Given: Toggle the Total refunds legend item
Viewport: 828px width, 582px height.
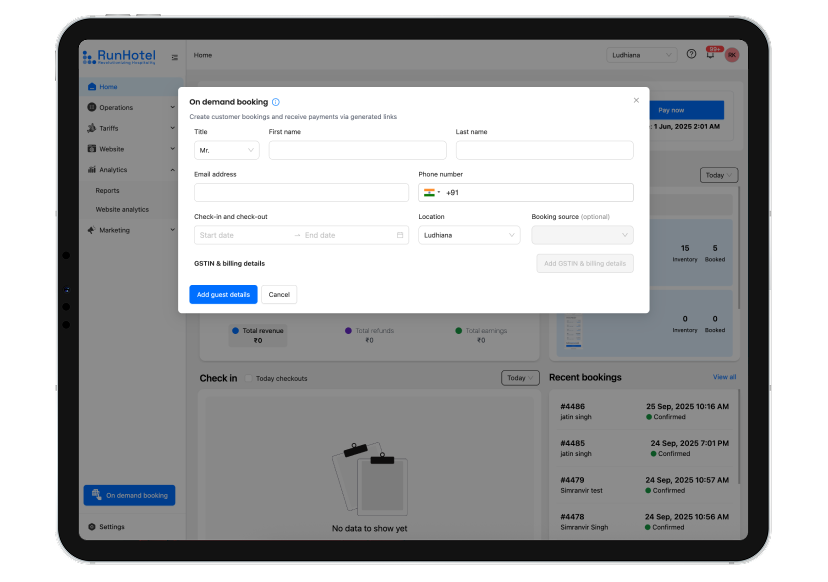Looking at the screenshot, I should pos(370,335).
